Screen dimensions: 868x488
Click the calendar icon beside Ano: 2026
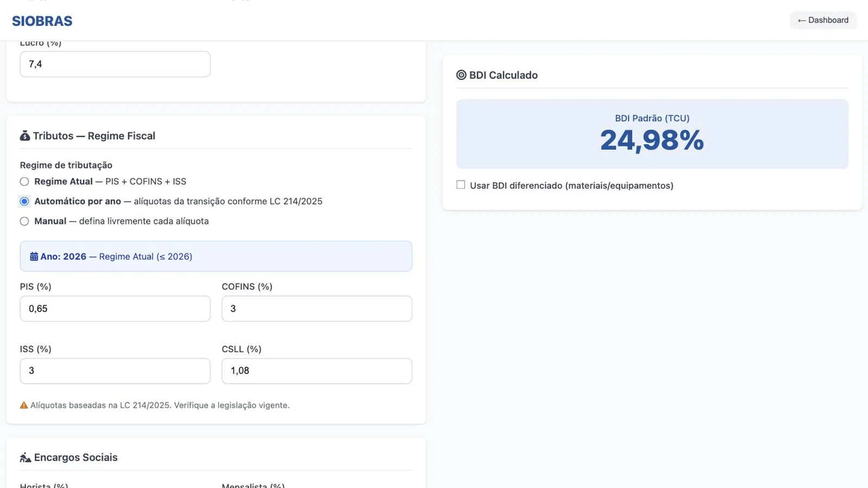tap(34, 256)
